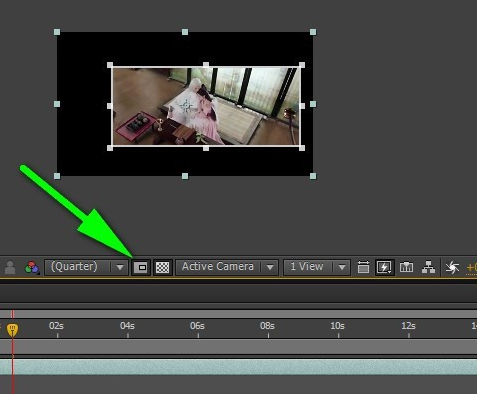Open the Quarter resolution dropdown

coord(86,267)
